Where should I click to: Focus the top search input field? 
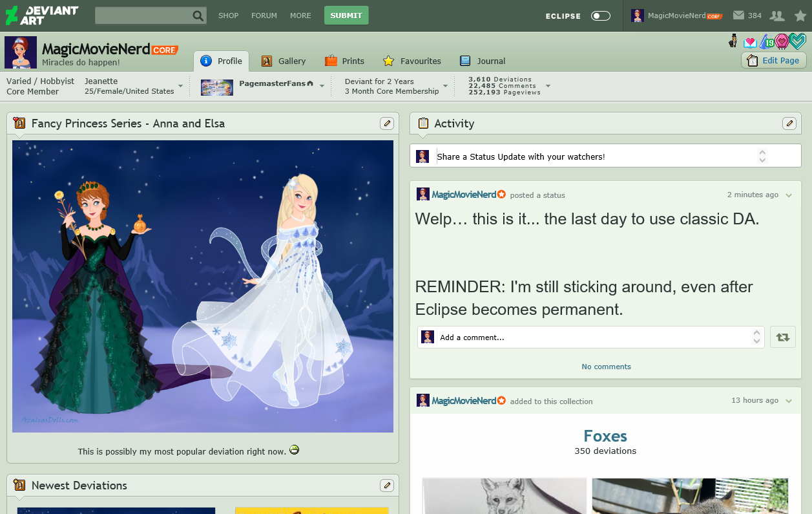click(143, 16)
